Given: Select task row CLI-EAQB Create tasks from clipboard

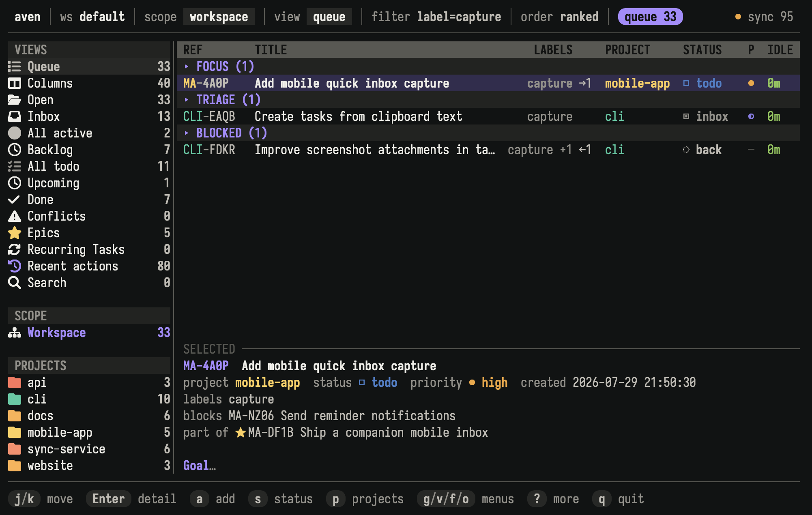Looking at the screenshot, I should point(488,116).
